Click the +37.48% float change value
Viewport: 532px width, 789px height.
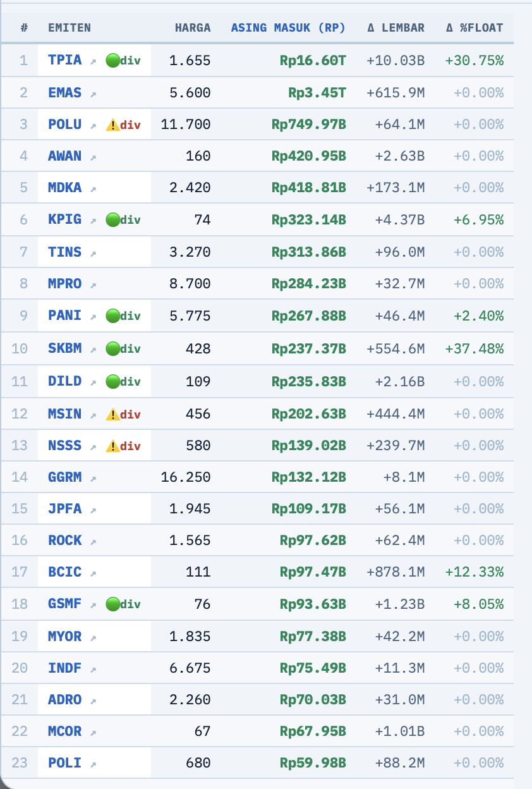[x=475, y=348]
